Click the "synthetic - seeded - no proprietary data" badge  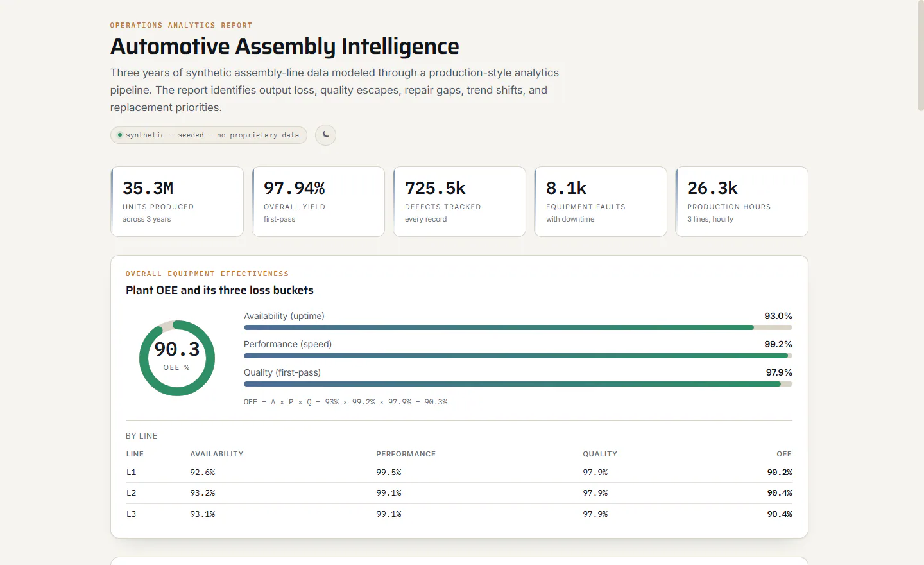point(209,135)
